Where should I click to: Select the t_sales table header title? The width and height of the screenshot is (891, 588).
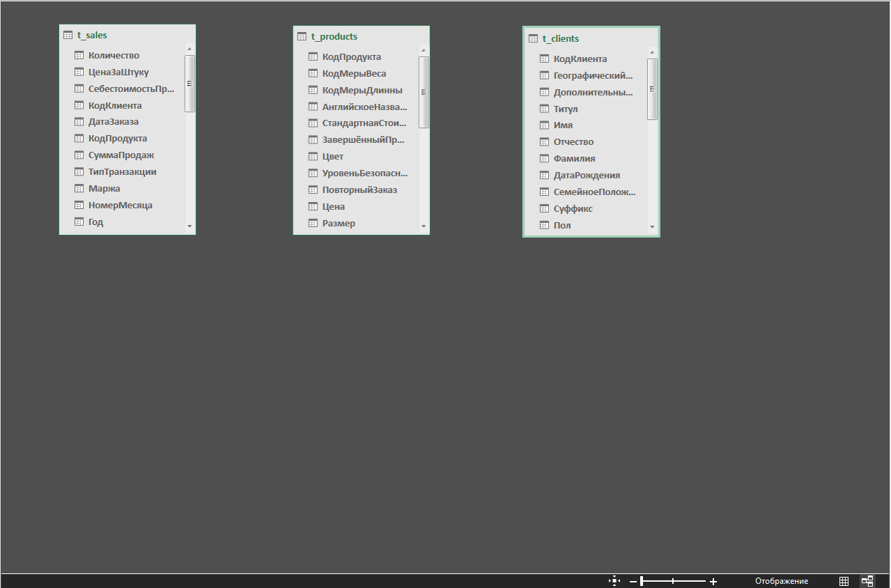92,35
